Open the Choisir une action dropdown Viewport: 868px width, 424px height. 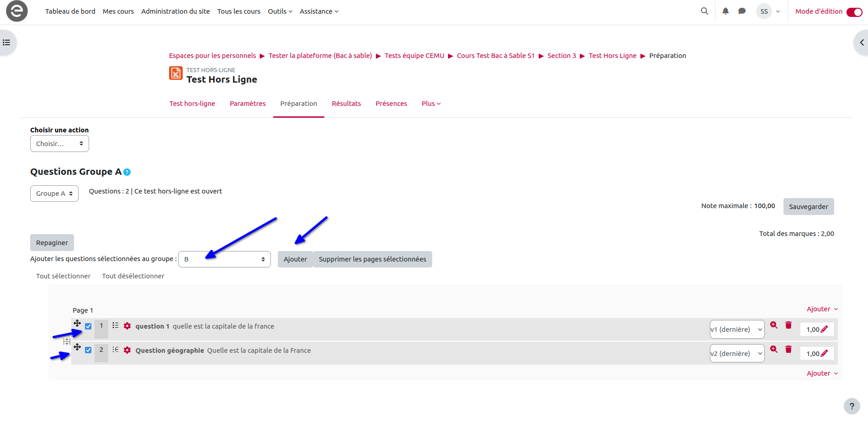point(59,144)
